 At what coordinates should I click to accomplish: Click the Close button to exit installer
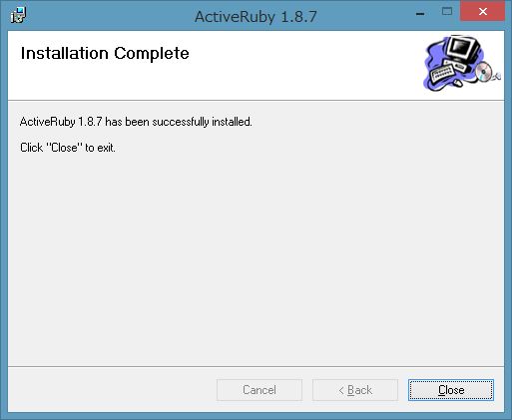pyautogui.click(x=451, y=390)
